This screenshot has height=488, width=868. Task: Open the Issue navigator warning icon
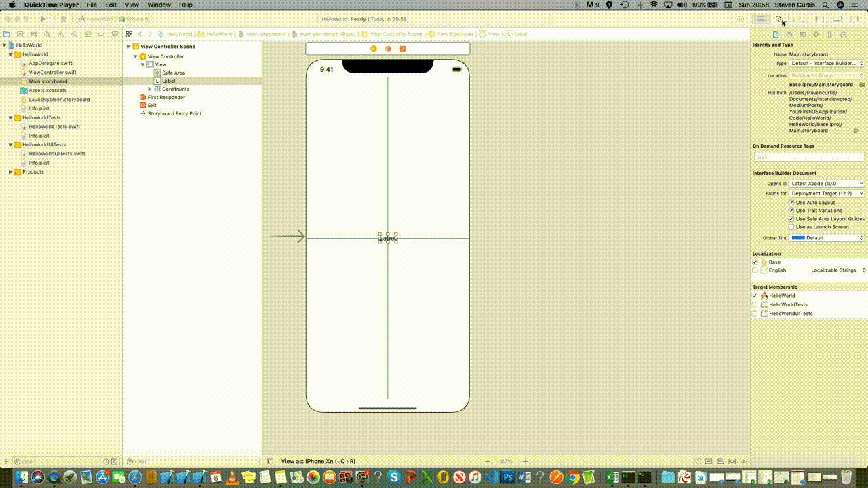point(60,34)
